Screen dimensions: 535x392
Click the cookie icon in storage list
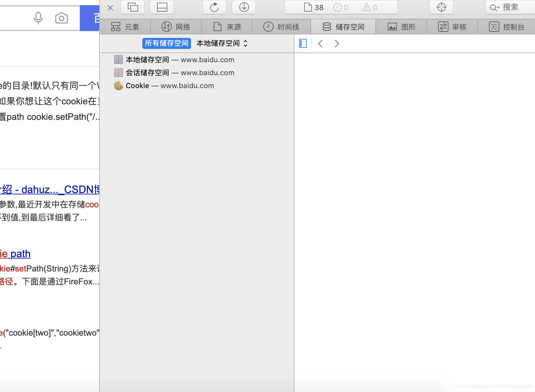(119, 86)
